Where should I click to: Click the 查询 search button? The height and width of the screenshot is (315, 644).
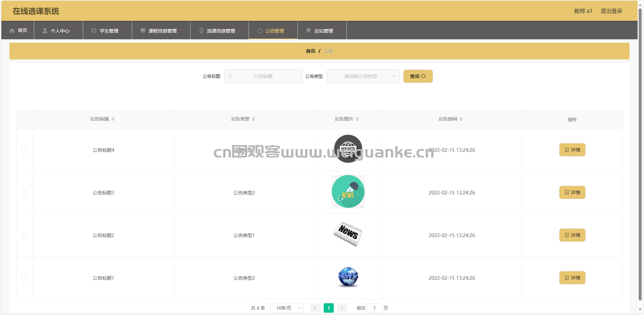[418, 76]
